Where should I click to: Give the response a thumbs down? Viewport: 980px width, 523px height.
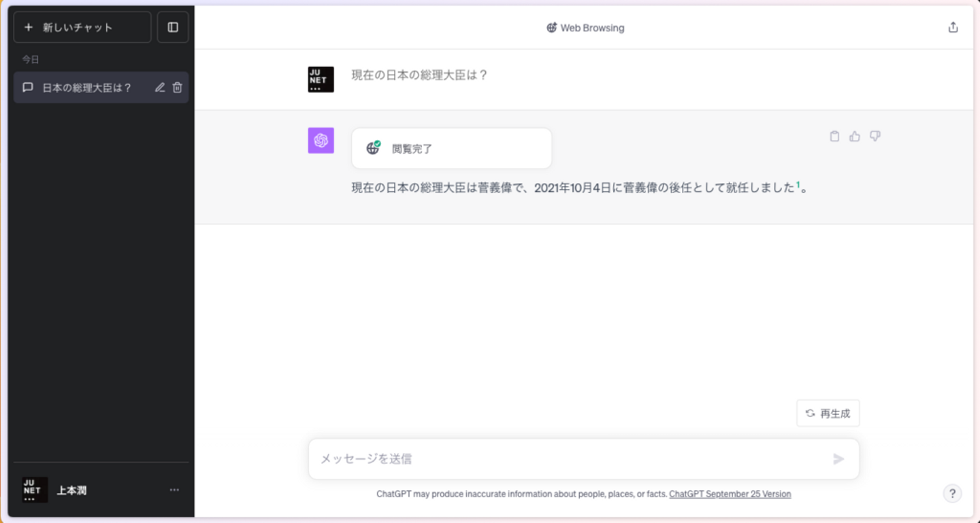tap(875, 136)
